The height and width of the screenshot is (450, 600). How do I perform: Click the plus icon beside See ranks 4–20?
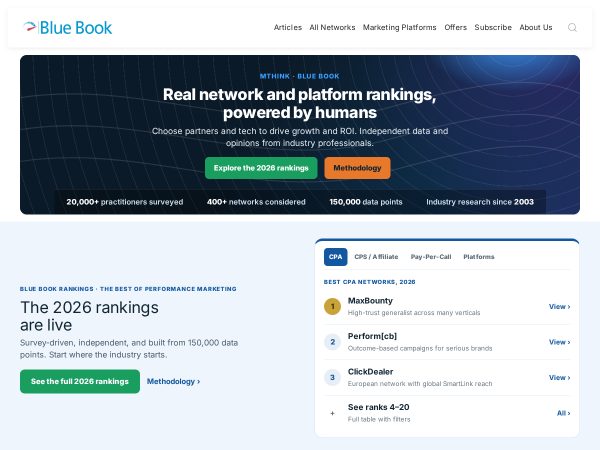[332, 413]
